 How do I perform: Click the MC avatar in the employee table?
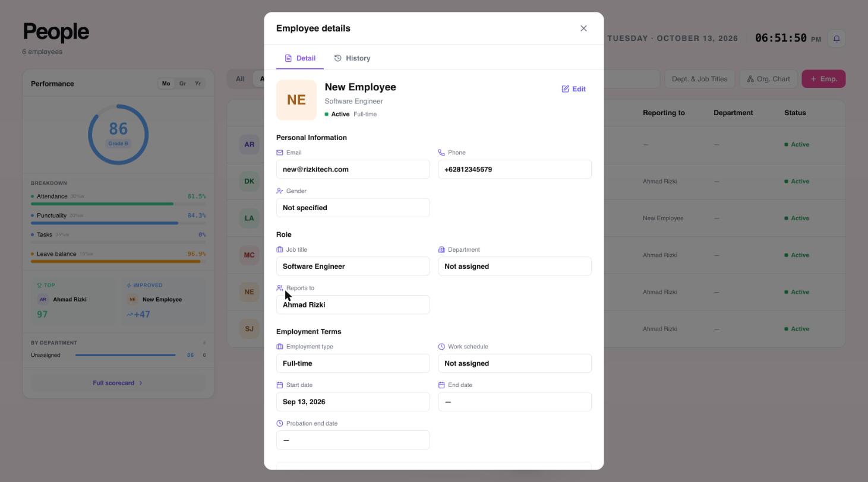point(249,255)
